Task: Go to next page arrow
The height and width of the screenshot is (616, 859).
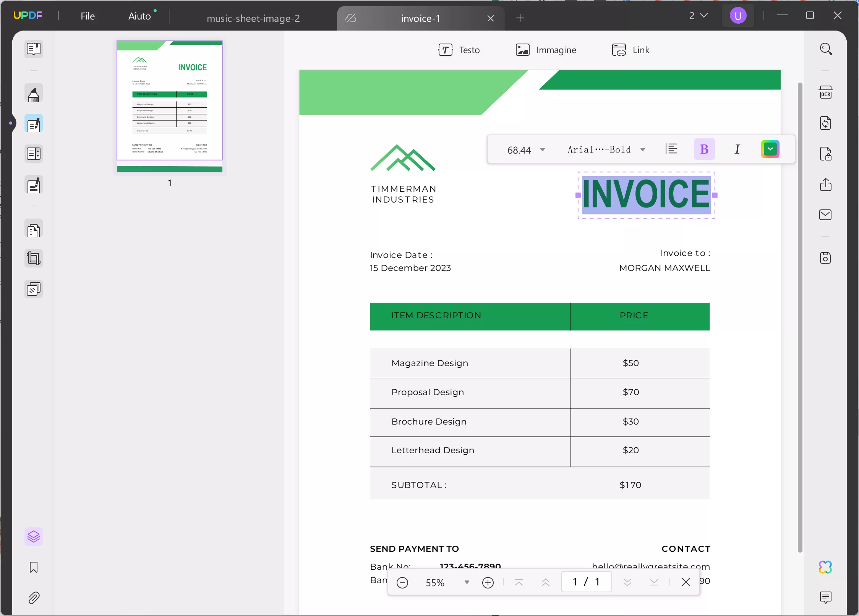Action: 627,582
